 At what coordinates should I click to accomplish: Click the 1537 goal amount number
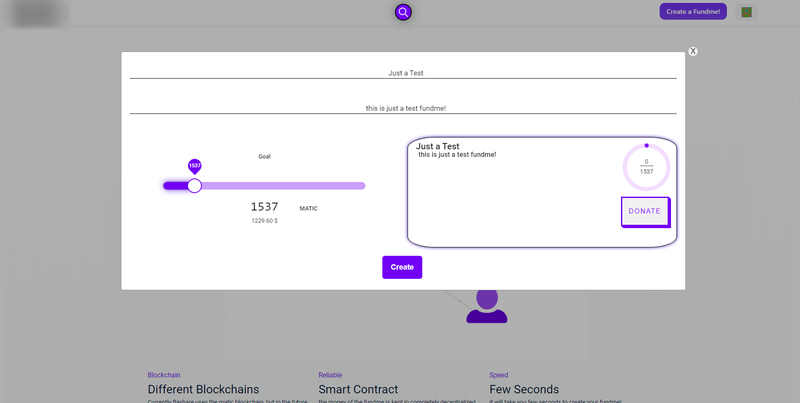pyautogui.click(x=264, y=207)
